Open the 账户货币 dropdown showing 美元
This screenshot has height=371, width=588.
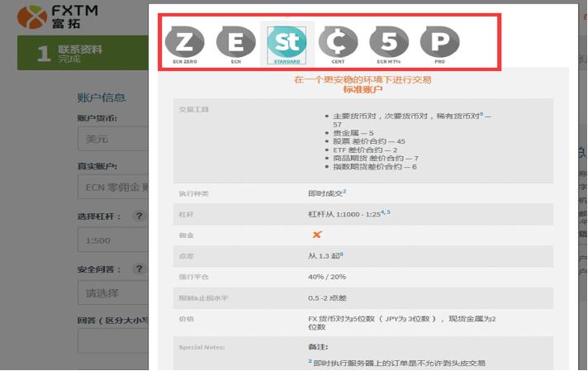[113, 139]
